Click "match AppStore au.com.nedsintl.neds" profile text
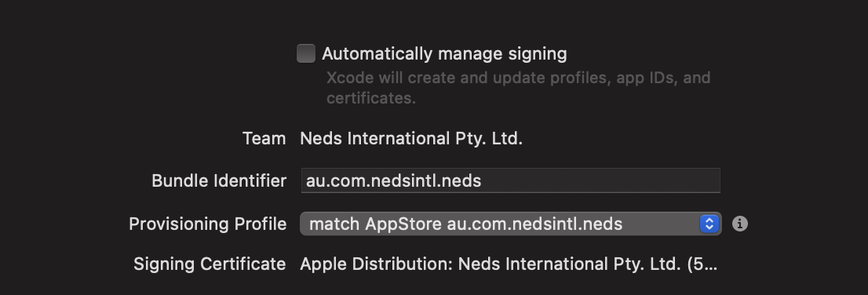This screenshot has height=295, width=868. [465, 224]
